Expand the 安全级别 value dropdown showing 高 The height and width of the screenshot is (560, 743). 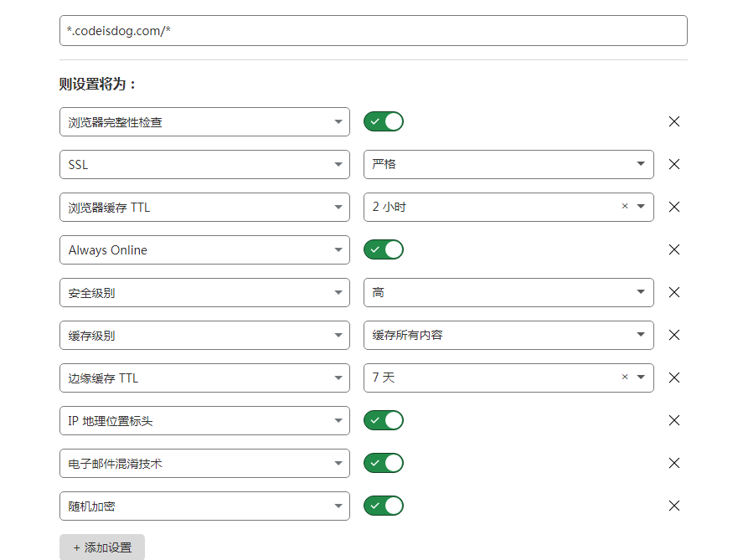click(x=508, y=292)
